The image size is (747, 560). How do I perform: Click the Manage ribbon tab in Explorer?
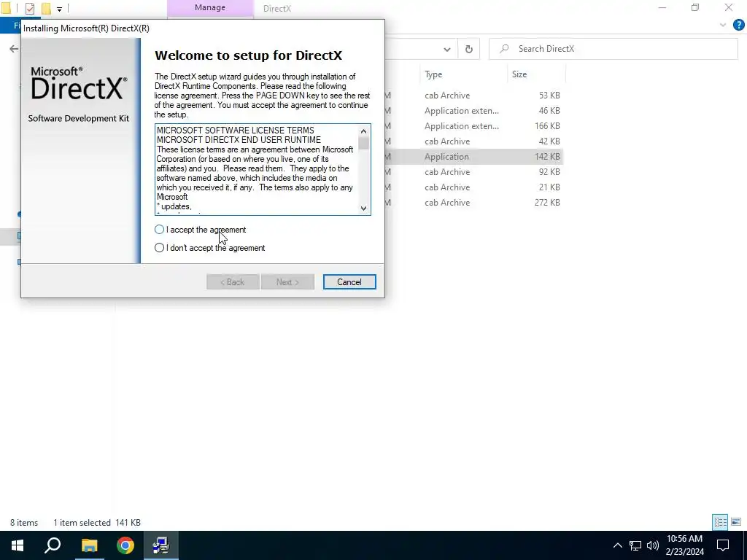(210, 7)
